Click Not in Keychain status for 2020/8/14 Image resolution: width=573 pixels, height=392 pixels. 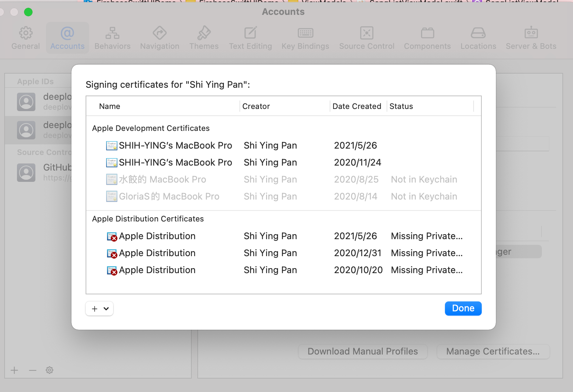(x=424, y=196)
